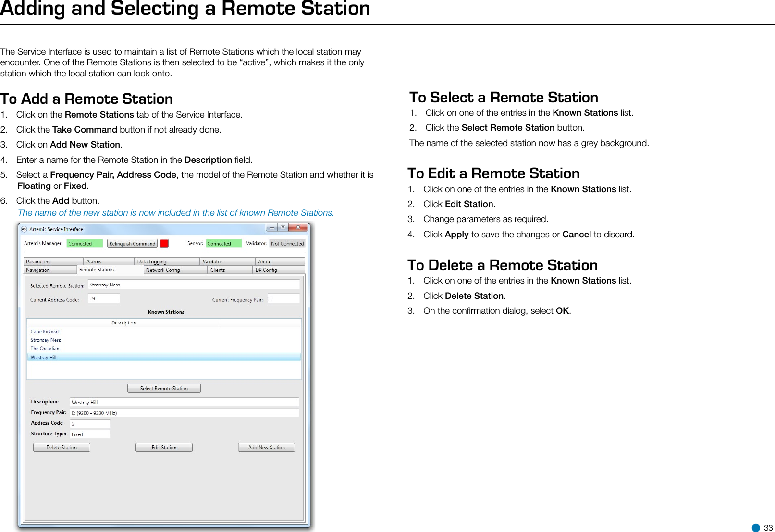Open the About tab
Image resolution: width=775 pixels, height=532 pixels.
pyautogui.click(x=280, y=261)
